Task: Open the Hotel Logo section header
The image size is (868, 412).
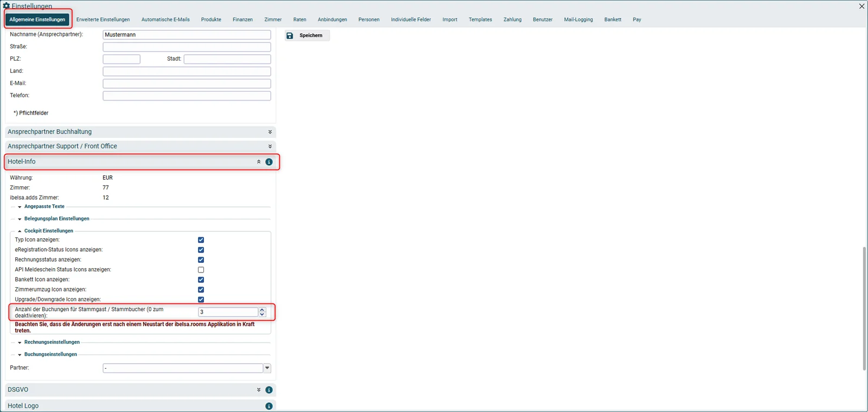Action: 141,406
